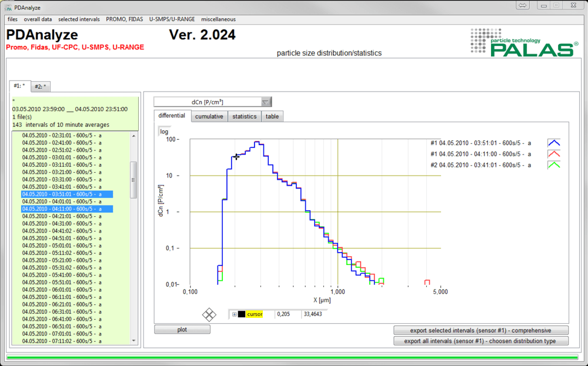Click the plot button
588x366 pixels.
pos(182,330)
